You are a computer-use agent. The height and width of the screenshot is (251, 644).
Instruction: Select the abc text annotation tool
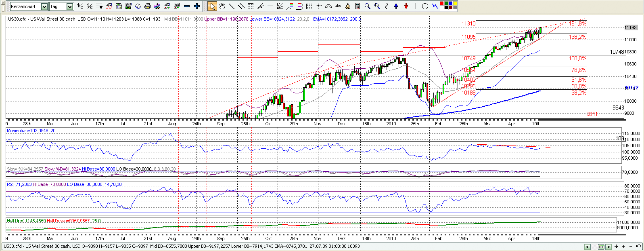coord(338,6)
